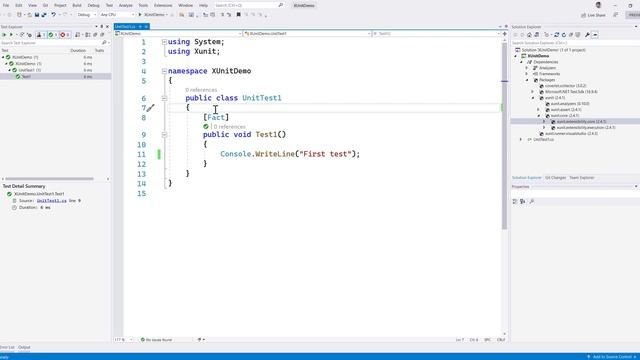Viewport: 640px width, 360px height.
Task: Click the Undo toolbar icon
Action: (53, 15)
